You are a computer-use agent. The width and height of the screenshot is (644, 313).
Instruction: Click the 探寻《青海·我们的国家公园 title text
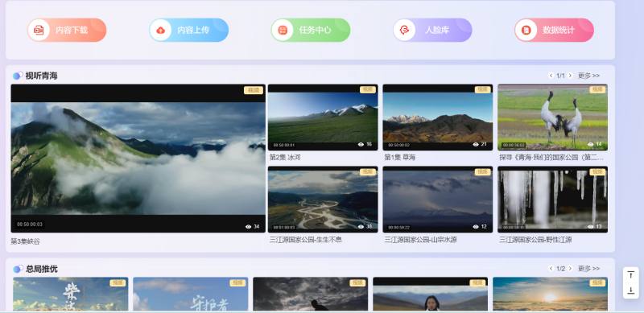tap(551, 158)
